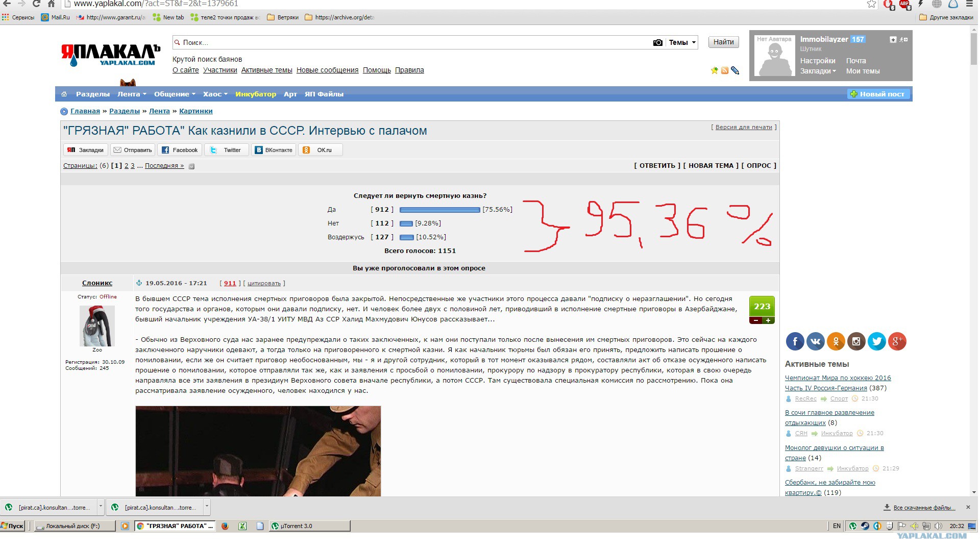Downvote the post with minus button
The width and height of the screenshot is (980, 551).
point(755,320)
